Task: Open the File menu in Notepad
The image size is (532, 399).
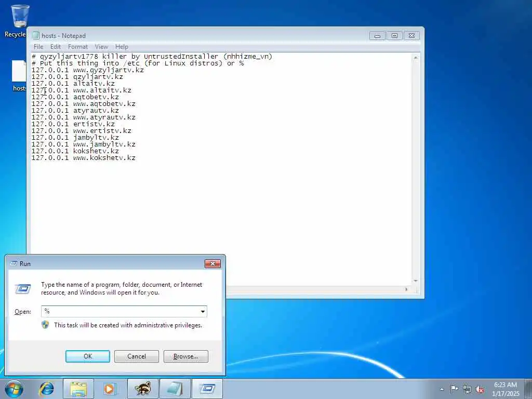Action: pos(38,47)
